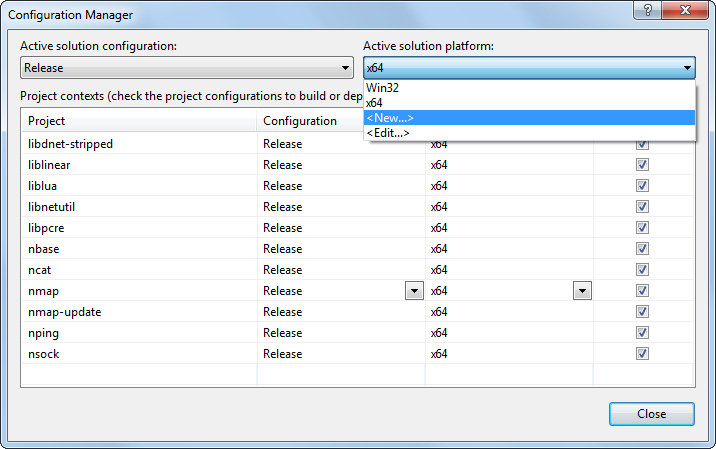Close the Configuration Manager window
Image resolution: width=716 pixels, height=449 pixels.
pyautogui.click(x=685, y=10)
